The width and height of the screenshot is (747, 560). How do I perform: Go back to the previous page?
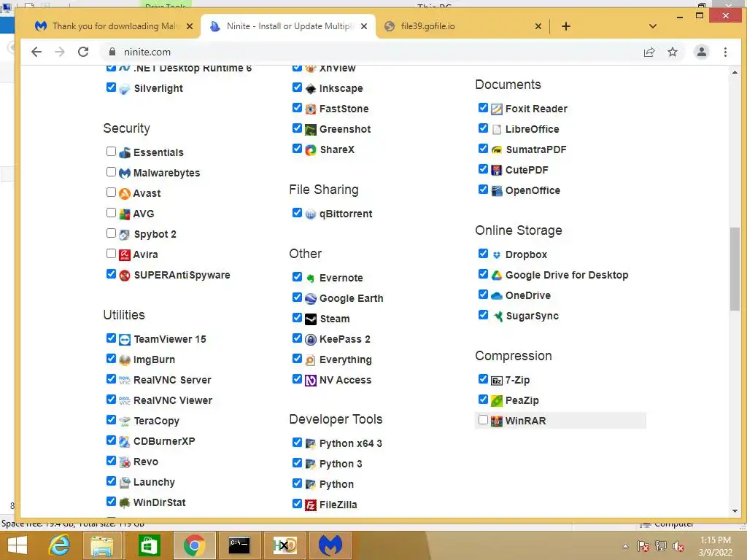36,52
